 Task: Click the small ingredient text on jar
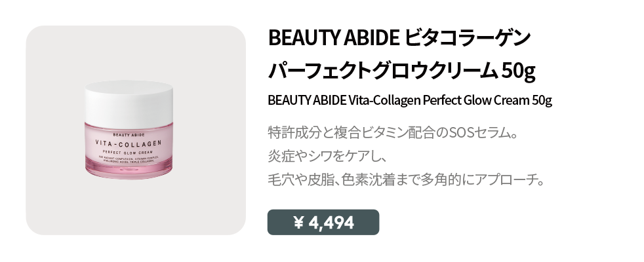tap(130, 160)
